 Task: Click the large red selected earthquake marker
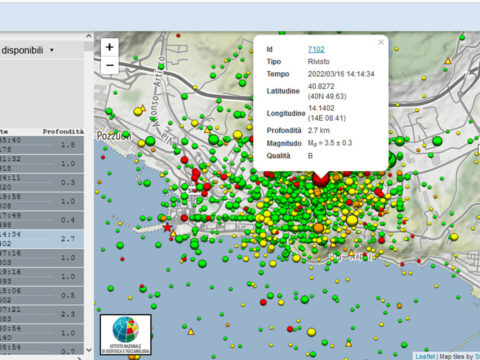tap(321, 179)
